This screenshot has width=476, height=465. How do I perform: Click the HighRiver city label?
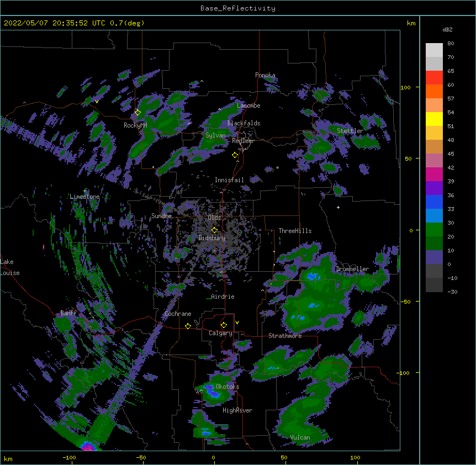[237, 410]
